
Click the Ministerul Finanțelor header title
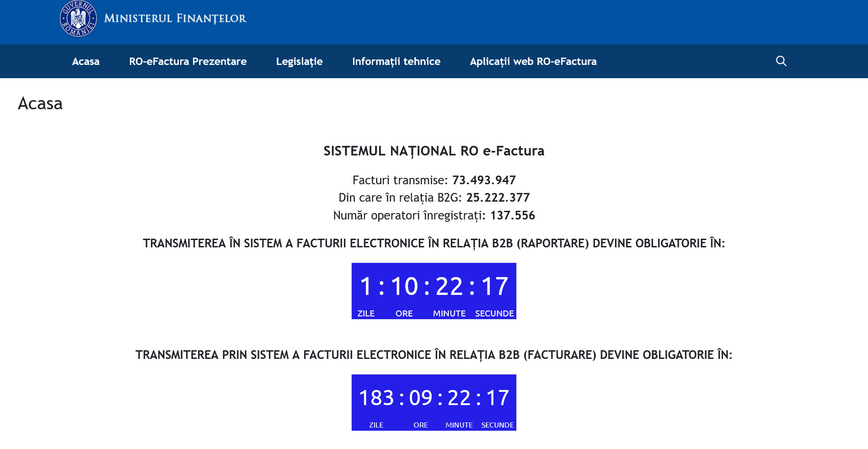coord(175,18)
